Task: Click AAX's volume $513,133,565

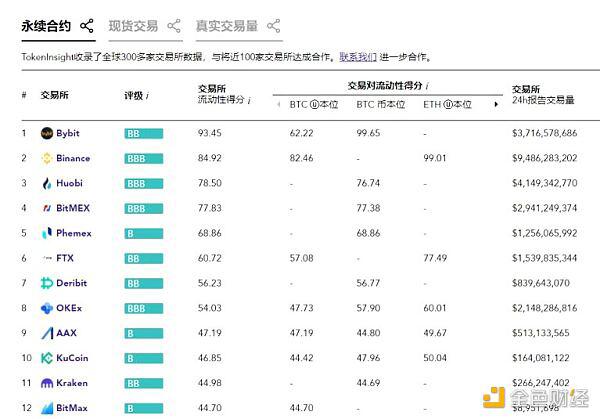Action: pos(541,333)
